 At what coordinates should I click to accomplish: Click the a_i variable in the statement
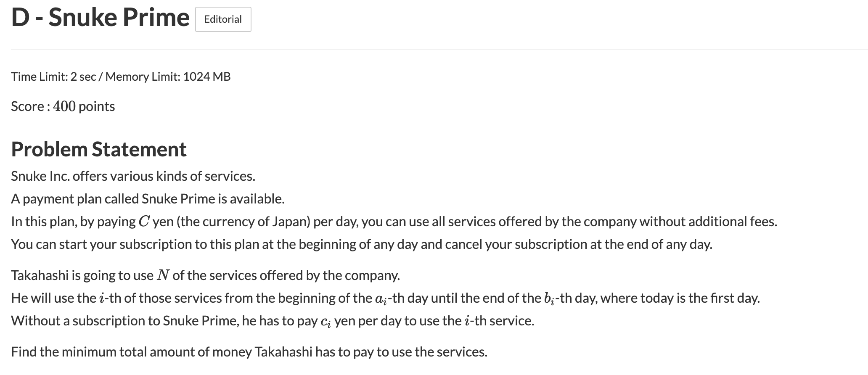[x=380, y=299]
